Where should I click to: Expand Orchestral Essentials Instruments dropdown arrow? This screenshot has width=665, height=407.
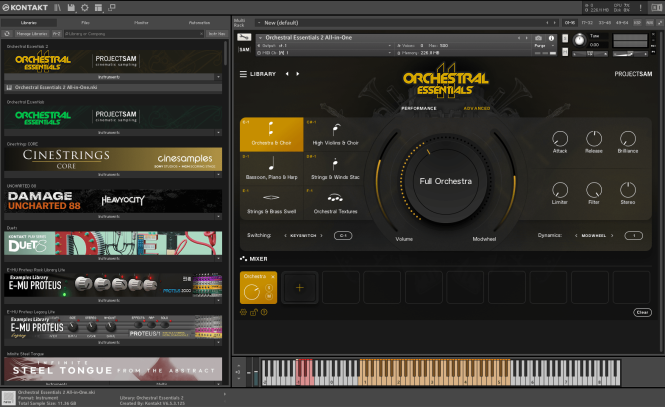pos(218,133)
